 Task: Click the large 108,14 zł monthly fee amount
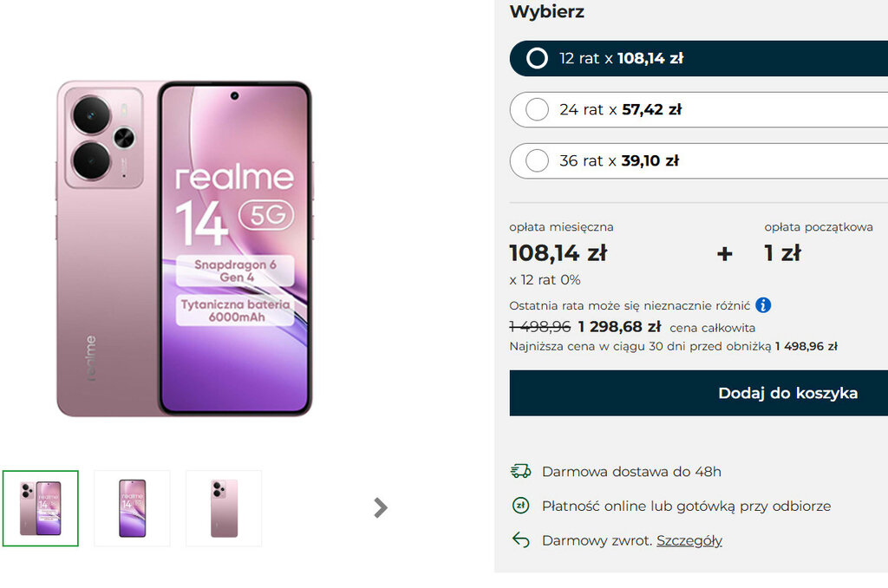[x=558, y=253]
